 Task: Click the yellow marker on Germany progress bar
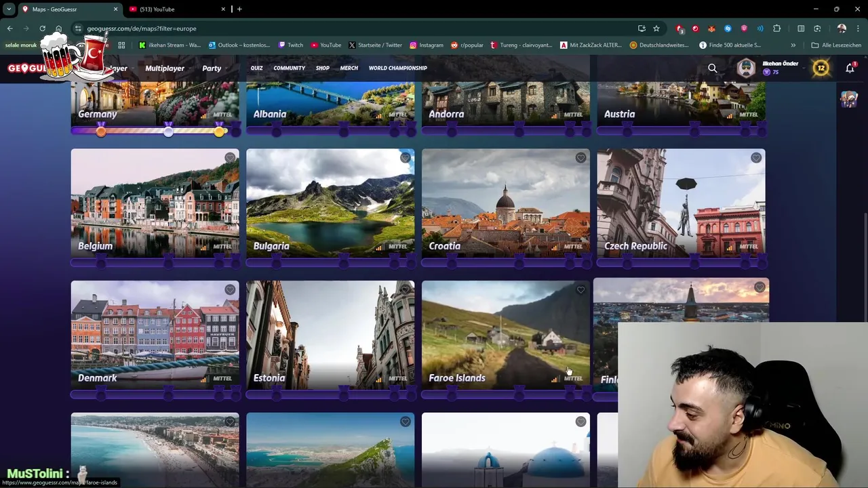coord(219,131)
